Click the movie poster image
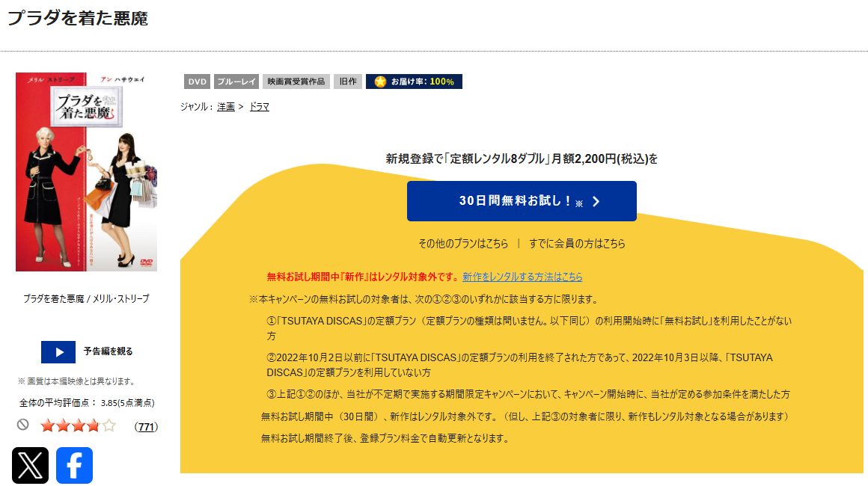Image resolution: width=868 pixels, height=486 pixels. point(86,171)
